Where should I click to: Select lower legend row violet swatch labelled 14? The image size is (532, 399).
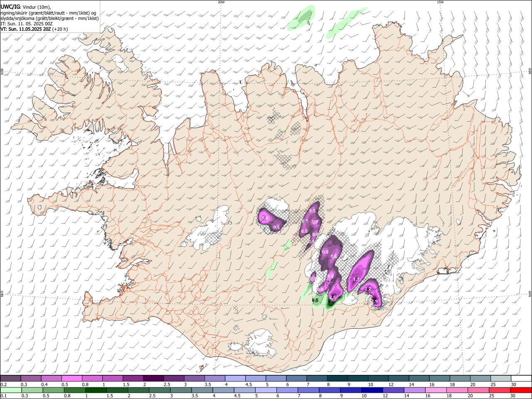[415, 390]
